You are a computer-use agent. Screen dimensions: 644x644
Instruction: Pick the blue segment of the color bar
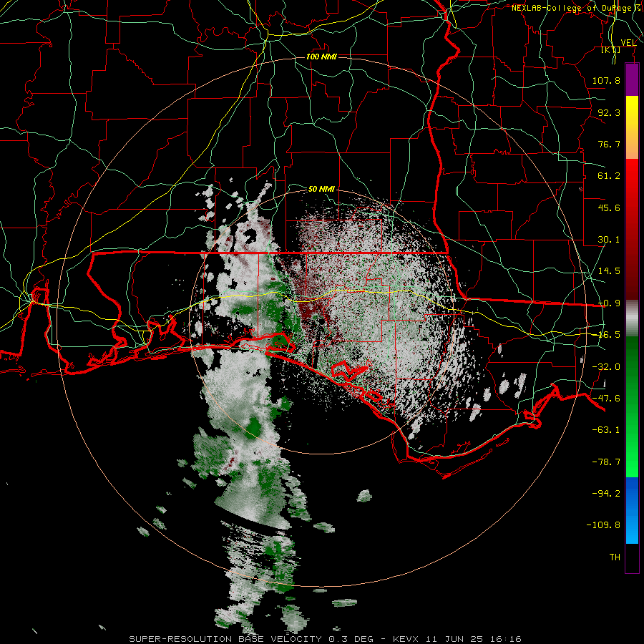(632, 510)
